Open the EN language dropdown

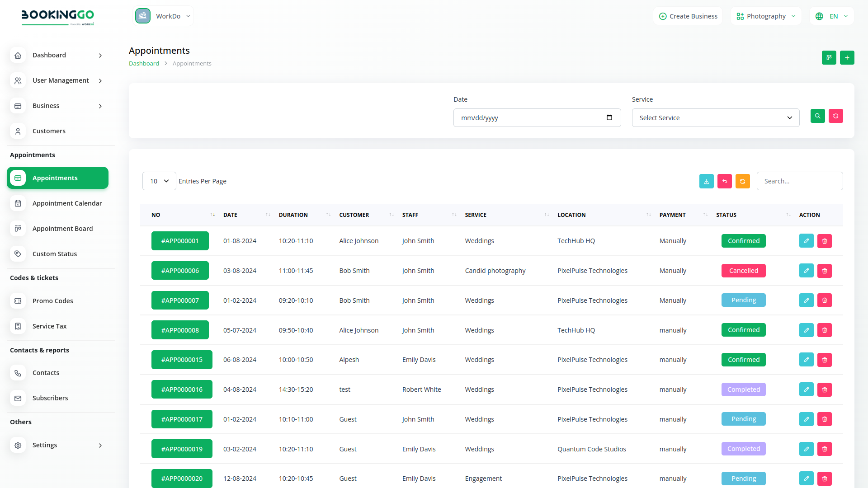pos(832,16)
